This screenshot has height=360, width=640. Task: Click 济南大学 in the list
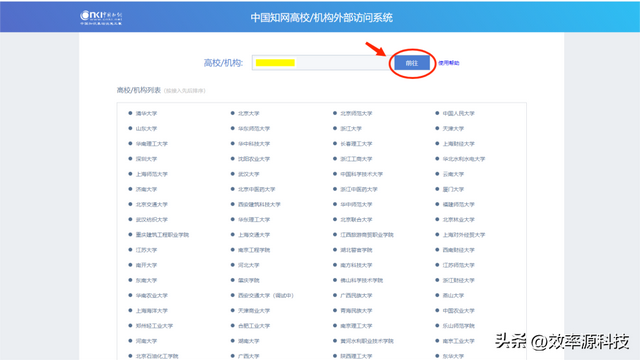pos(146,189)
